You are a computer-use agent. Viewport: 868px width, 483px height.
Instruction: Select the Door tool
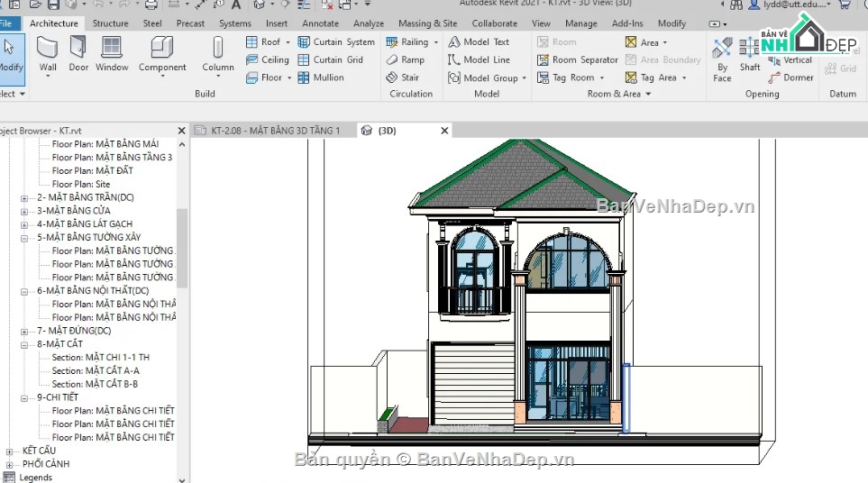(78, 54)
